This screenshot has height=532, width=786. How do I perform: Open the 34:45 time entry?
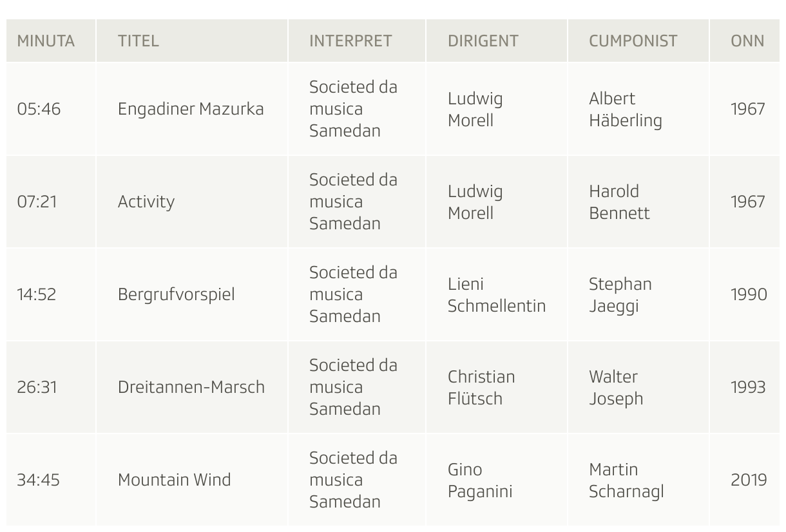pyautogui.click(x=38, y=480)
